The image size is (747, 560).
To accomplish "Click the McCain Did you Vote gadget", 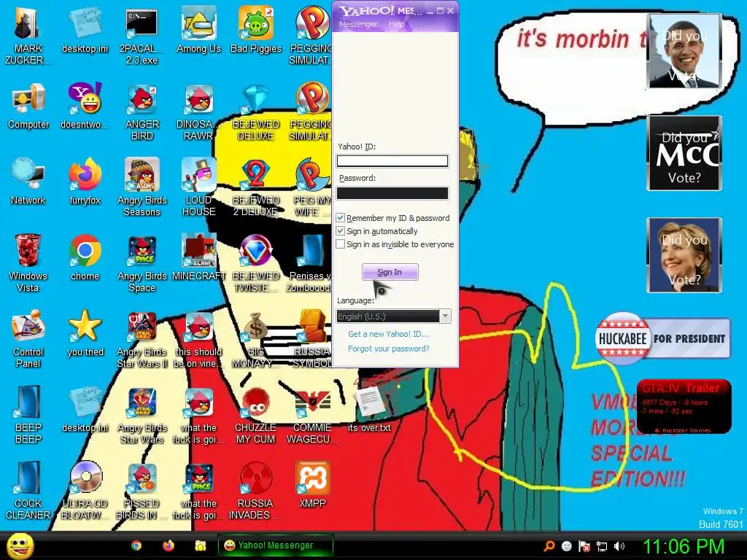I will pyautogui.click(x=684, y=153).
